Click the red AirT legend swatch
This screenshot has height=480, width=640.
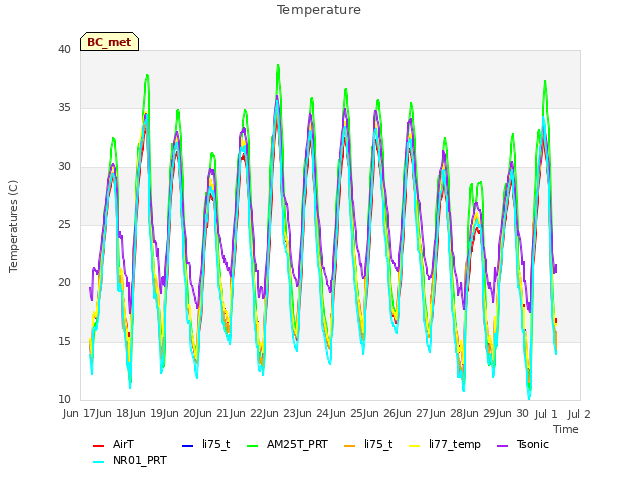click(98, 446)
